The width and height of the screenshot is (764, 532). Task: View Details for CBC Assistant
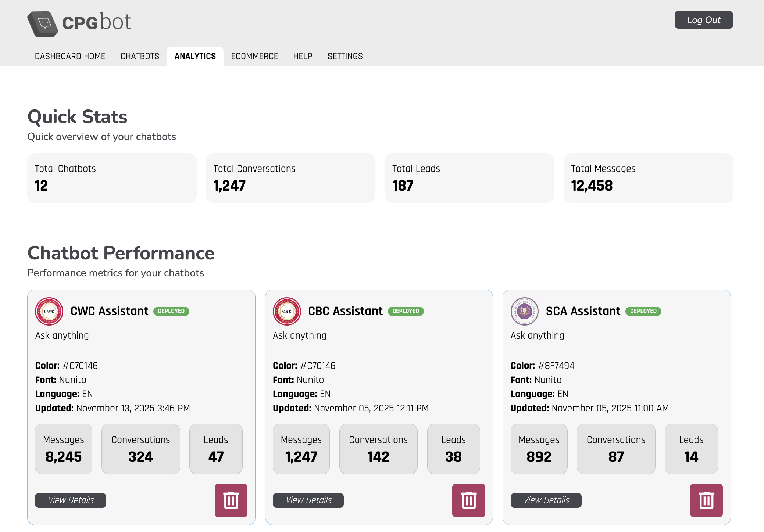308,500
